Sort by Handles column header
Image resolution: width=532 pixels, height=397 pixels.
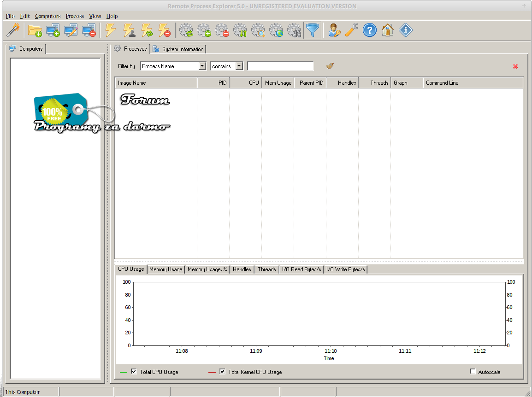343,83
